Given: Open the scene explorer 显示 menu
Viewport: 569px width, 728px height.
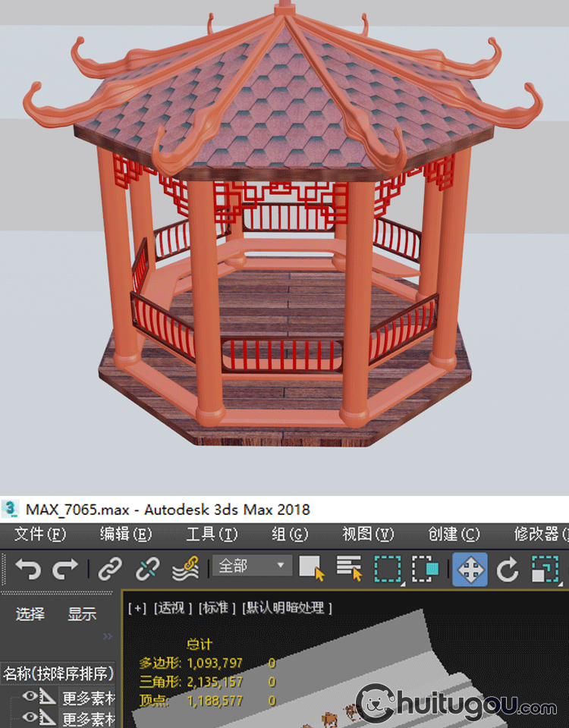Looking at the screenshot, I should [82, 613].
